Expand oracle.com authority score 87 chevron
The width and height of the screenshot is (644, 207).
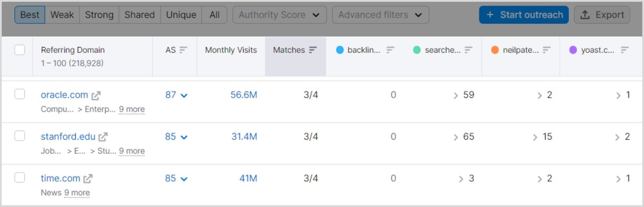(184, 95)
